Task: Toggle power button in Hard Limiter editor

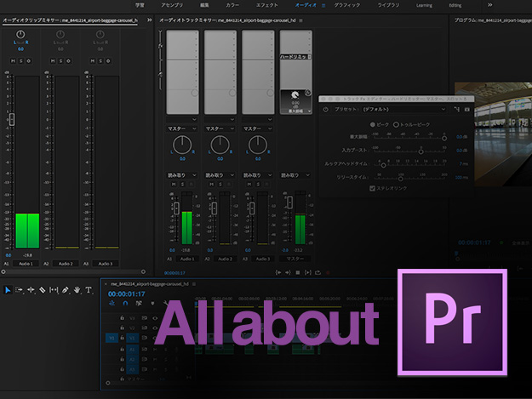Action: [324, 109]
